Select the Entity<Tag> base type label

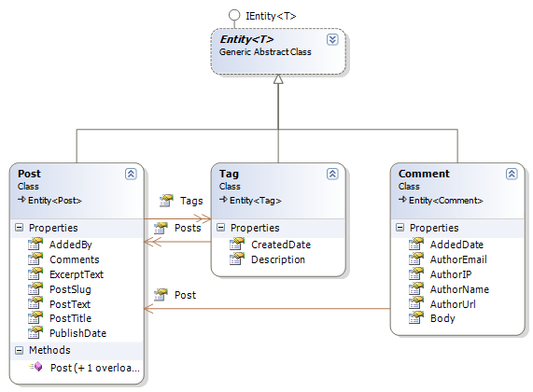(x=255, y=201)
